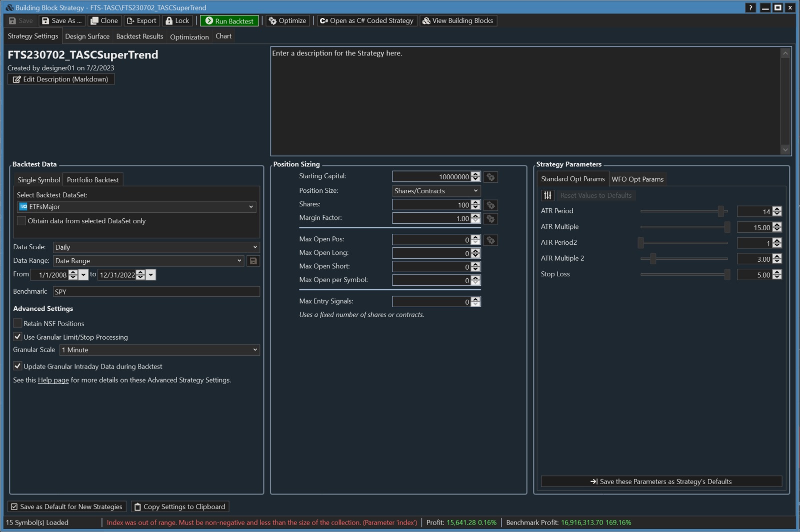Image resolution: width=800 pixels, height=532 pixels.
Task: Open the Help page link
Action: click(53, 380)
